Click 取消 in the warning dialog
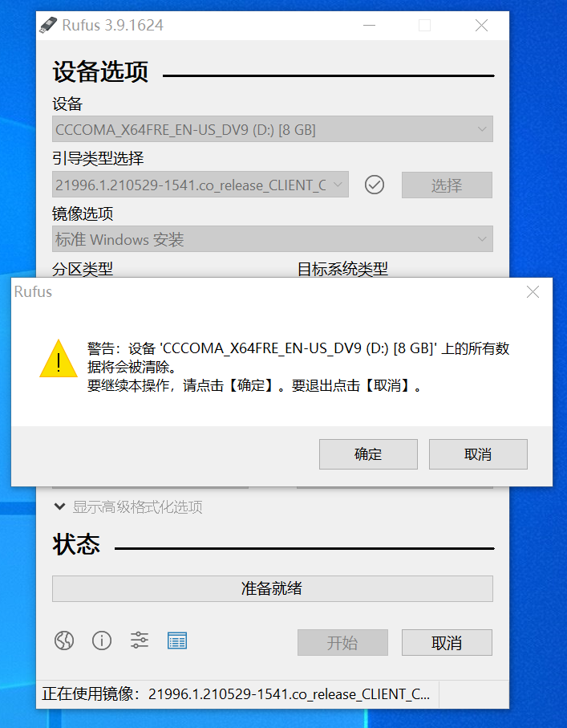 (478, 454)
